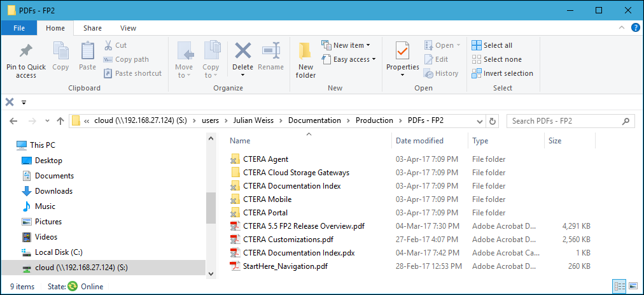Select Downloads in navigation pane
644x295 pixels.
[x=47, y=191]
